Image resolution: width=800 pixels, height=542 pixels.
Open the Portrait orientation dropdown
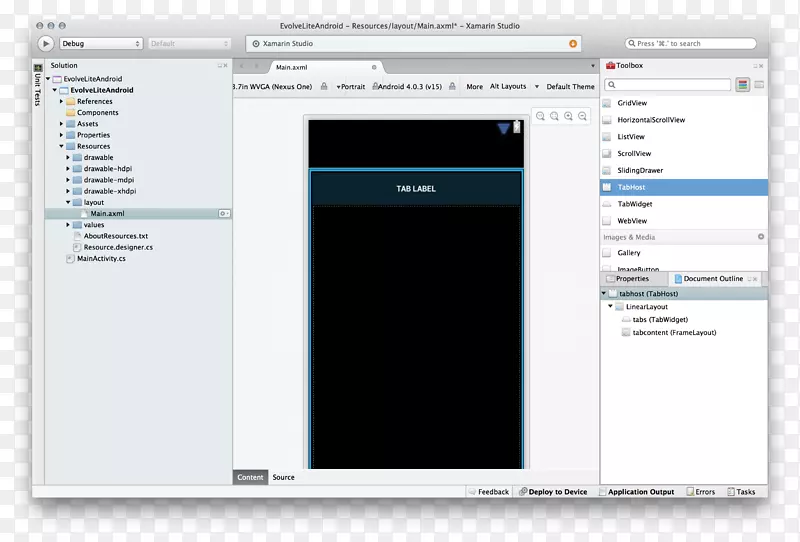click(x=351, y=87)
